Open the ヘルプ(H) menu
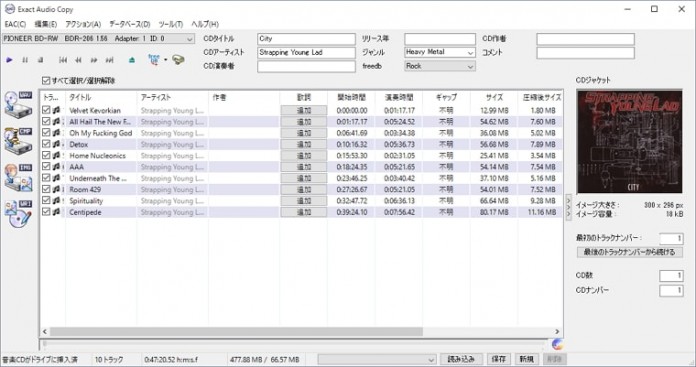This screenshot has width=696, height=367. point(205,24)
